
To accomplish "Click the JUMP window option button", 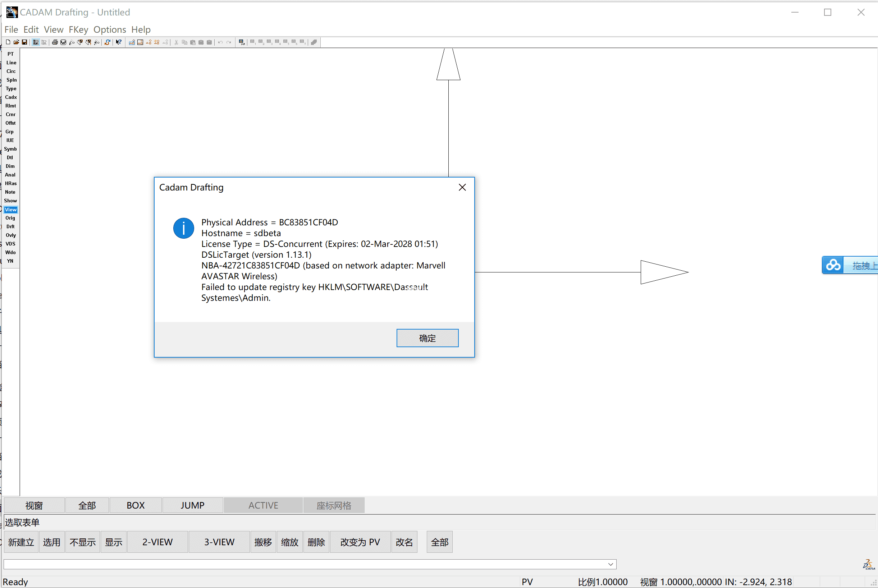I will [192, 505].
